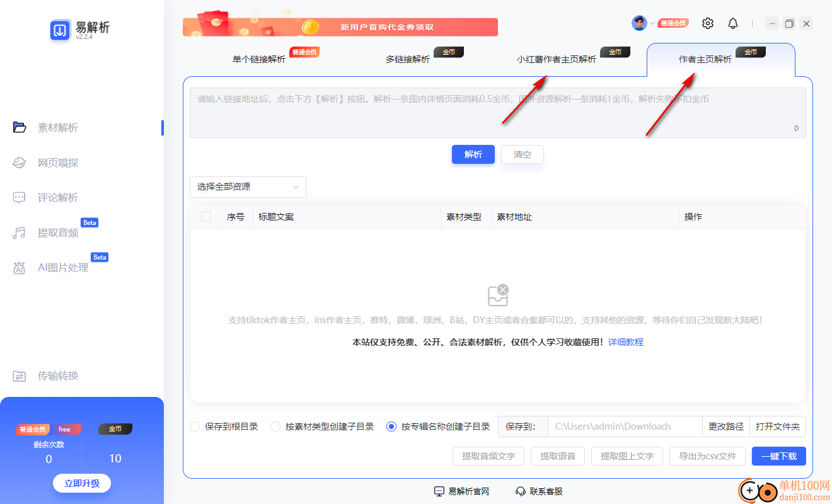The image size is (832, 504).
Task: Click the 金币 badge in account panel
Action: point(115,429)
